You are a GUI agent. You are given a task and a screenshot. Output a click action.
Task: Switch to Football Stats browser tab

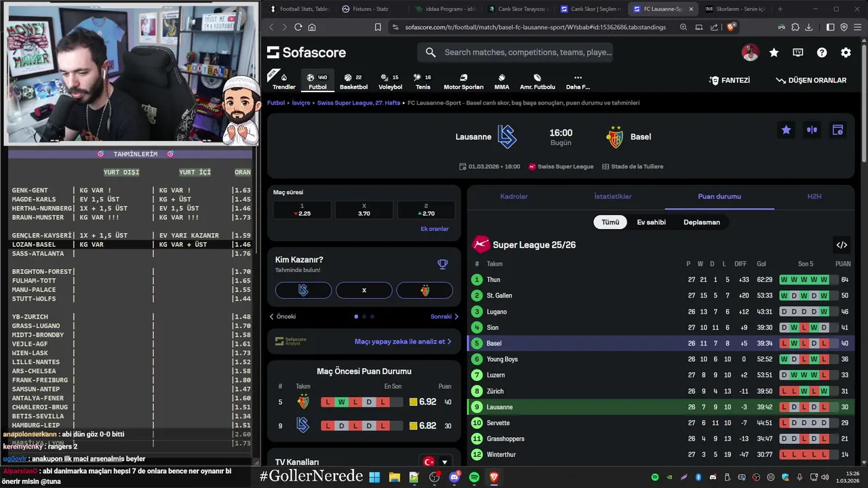click(x=299, y=9)
